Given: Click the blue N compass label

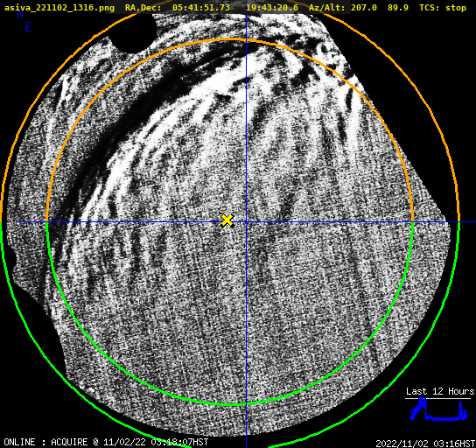Looking at the screenshot, I should pyautogui.click(x=20, y=14).
